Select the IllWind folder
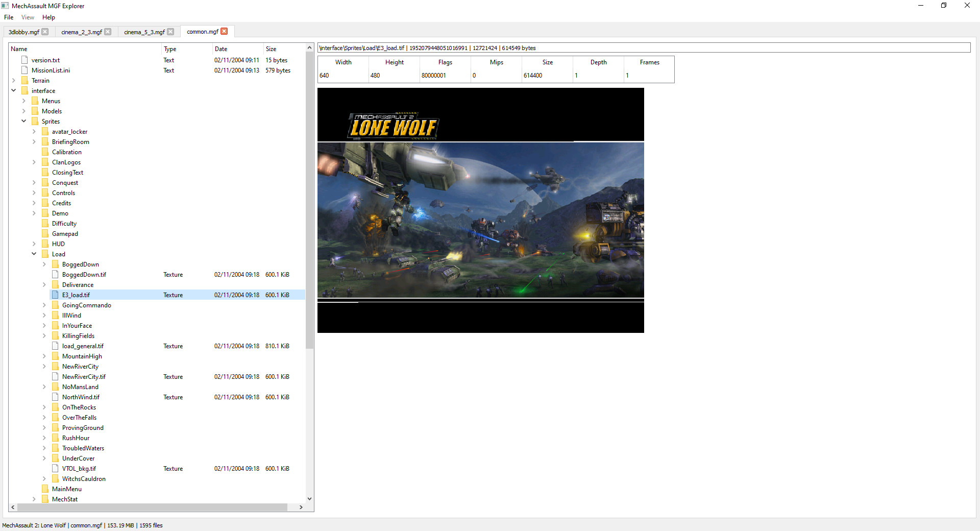The width and height of the screenshot is (980, 531). pyautogui.click(x=71, y=316)
